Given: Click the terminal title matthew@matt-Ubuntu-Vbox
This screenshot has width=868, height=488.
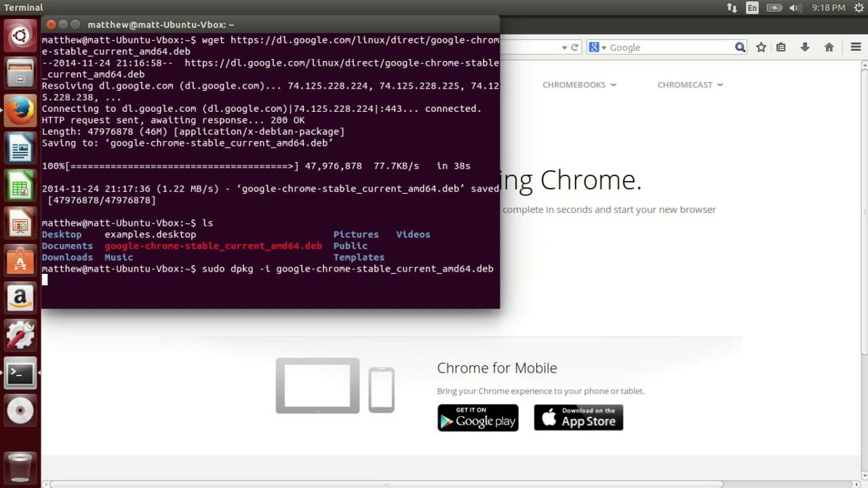Looking at the screenshot, I should 161,24.
